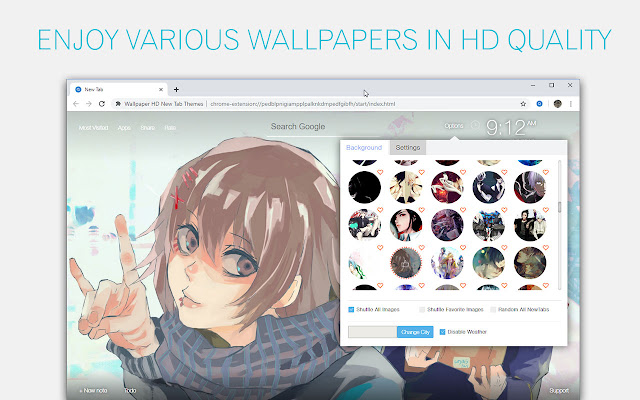The image size is (640, 400).
Task: Open the Most Visited menu
Action: click(93, 127)
